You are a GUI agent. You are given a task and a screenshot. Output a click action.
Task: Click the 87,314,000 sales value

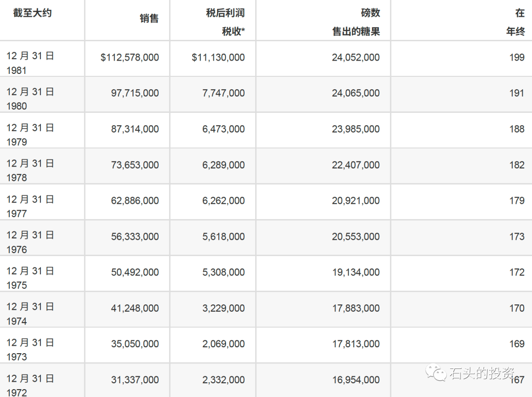pyautogui.click(x=135, y=129)
